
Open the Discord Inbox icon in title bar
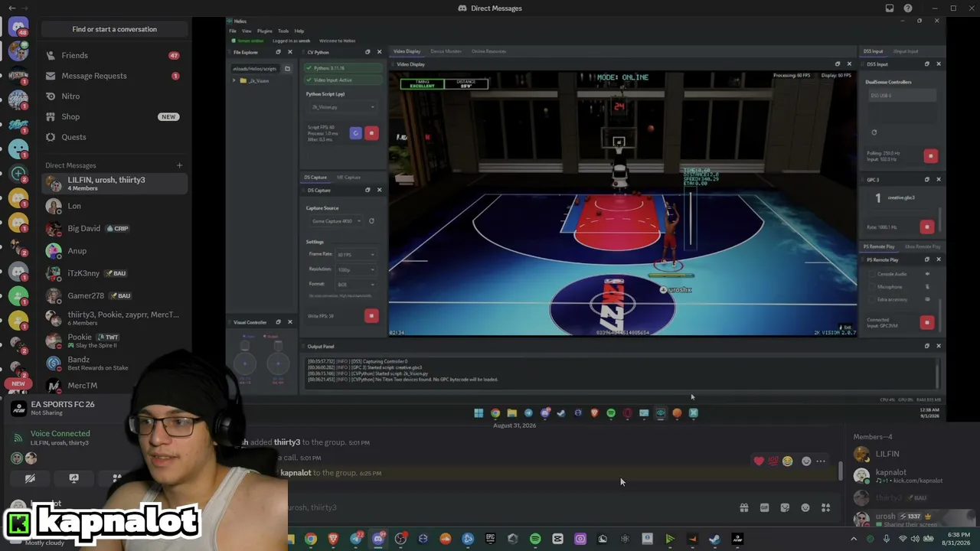click(890, 8)
